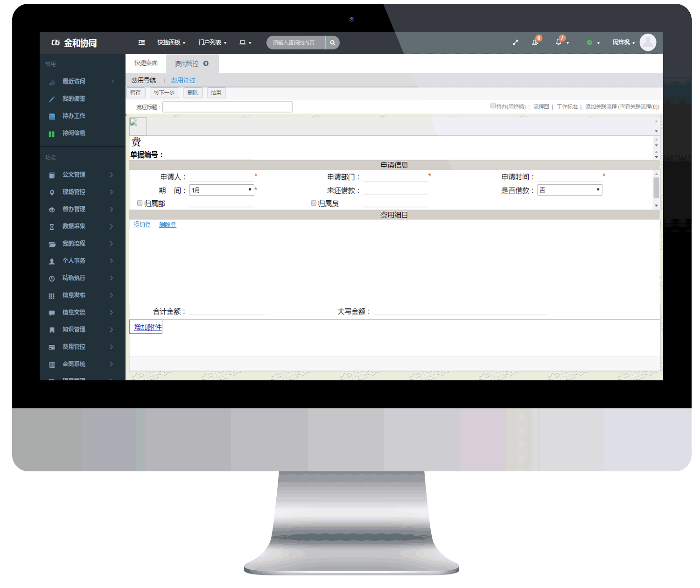Click the 结束 button
Screen dimensions: 700x588
point(216,93)
